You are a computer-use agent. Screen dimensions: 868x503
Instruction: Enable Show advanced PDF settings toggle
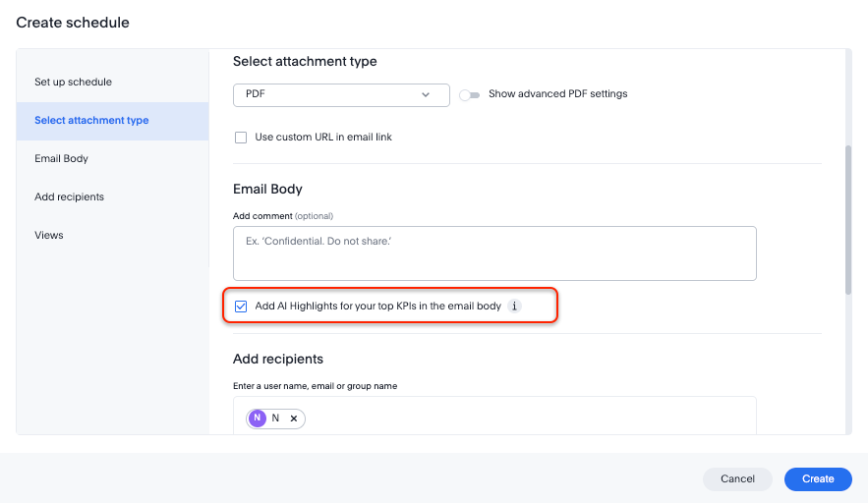pos(469,95)
